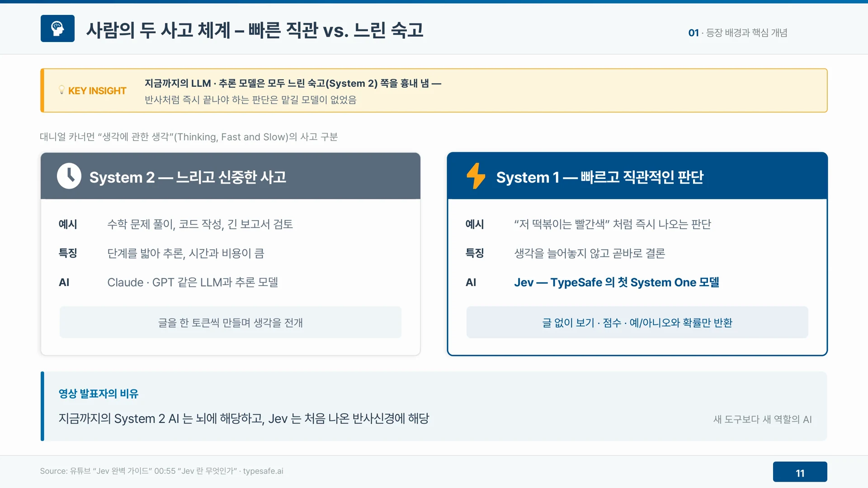Click the AI label in System 2 card
Viewport: 868px width, 488px height.
click(x=64, y=282)
